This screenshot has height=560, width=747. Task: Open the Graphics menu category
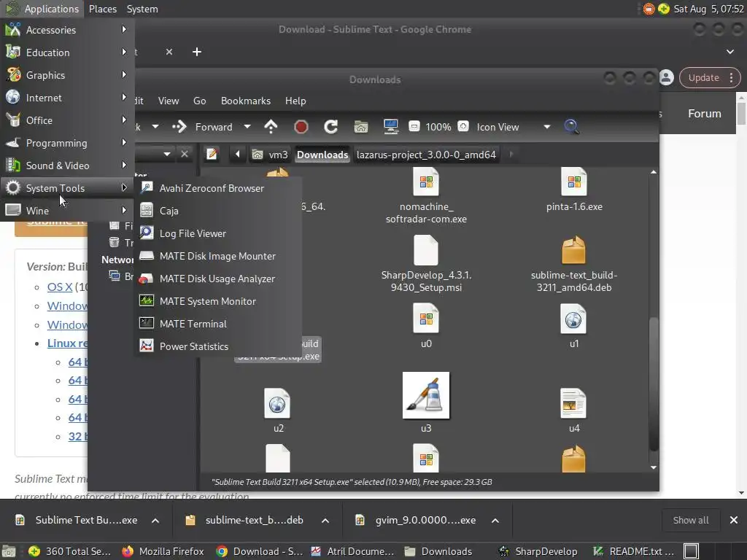pyautogui.click(x=66, y=75)
